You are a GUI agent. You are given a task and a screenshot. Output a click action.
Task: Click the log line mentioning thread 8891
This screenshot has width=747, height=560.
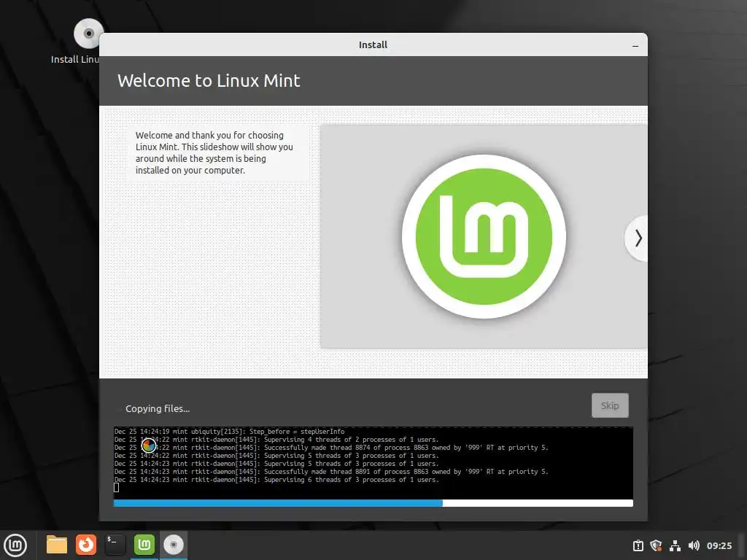pyautogui.click(x=331, y=472)
